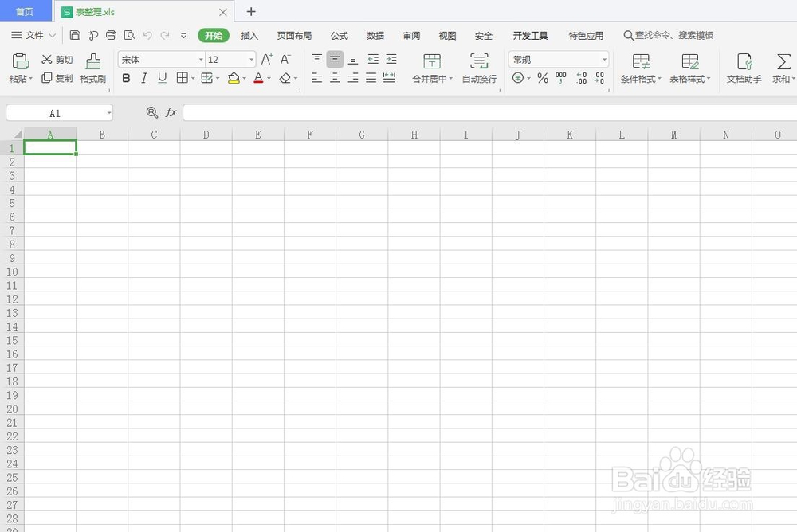797x532 pixels.
Task: Open fill color dropdown arrow
Action: coord(244,78)
